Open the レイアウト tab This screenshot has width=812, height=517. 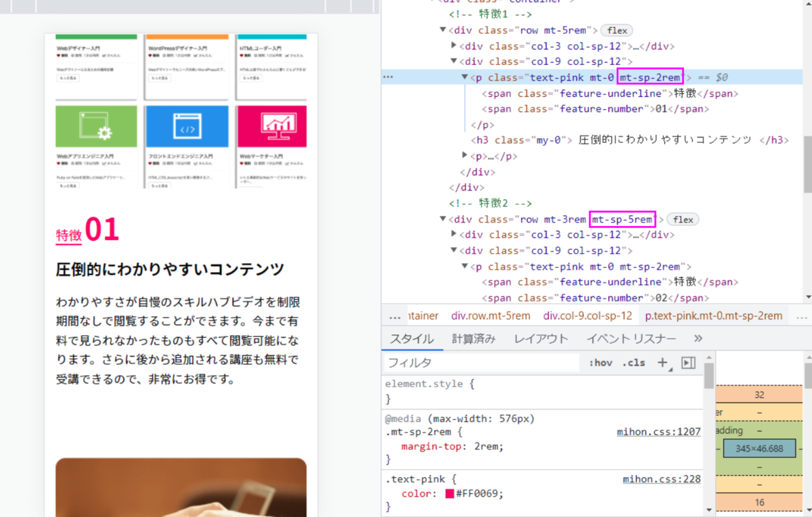[541, 339]
